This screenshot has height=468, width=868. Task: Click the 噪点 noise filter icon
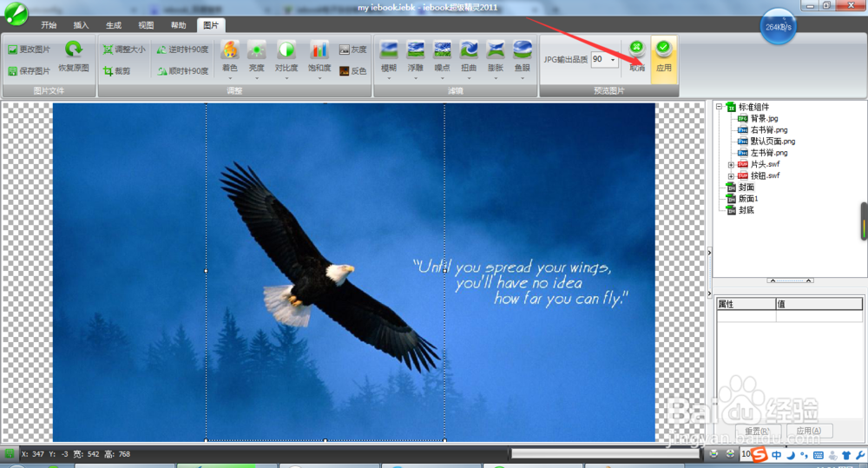click(x=442, y=49)
